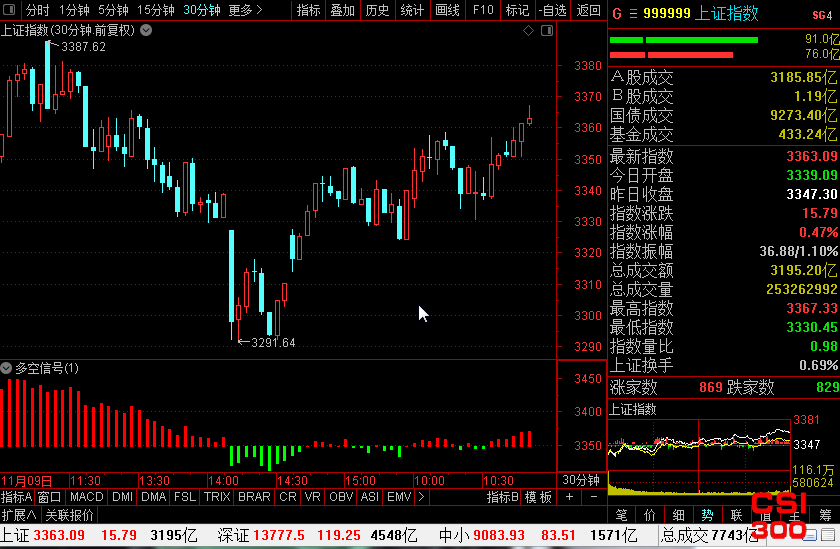Select the 1分钟 period
This screenshot has width=840, height=549.
[x=74, y=10]
